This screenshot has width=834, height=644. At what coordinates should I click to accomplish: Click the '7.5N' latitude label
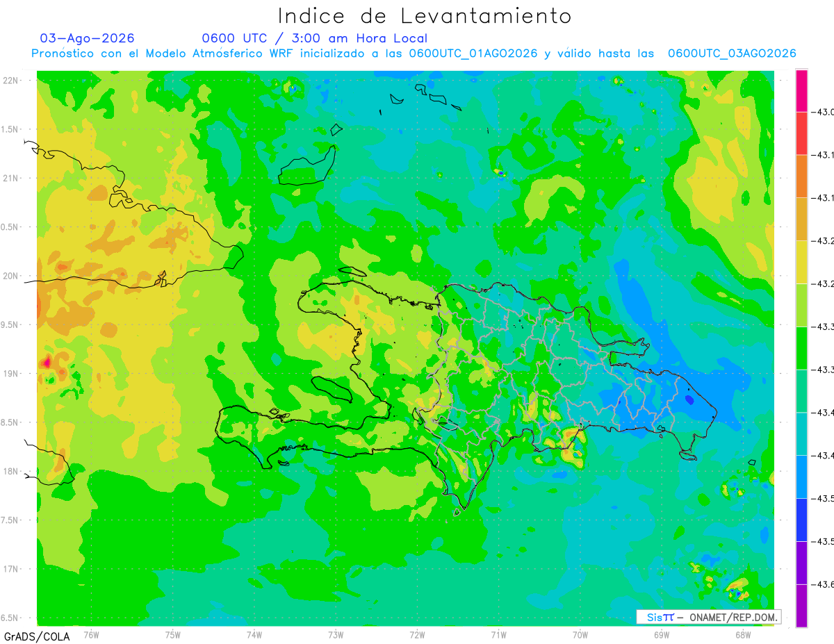tap(9, 520)
